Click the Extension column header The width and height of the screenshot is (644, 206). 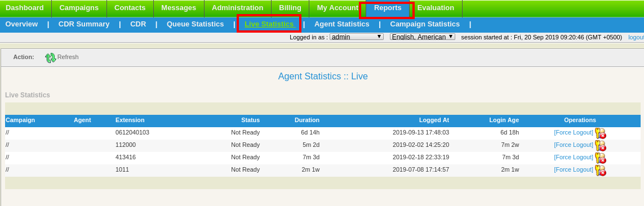[130, 120]
